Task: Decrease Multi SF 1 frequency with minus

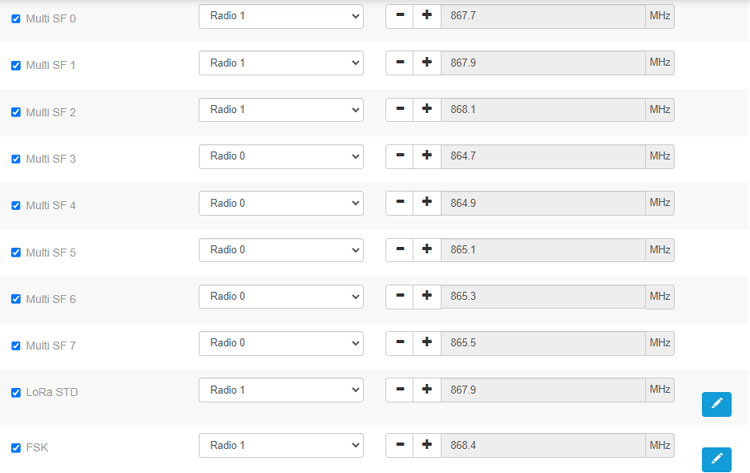Action: coord(399,63)
